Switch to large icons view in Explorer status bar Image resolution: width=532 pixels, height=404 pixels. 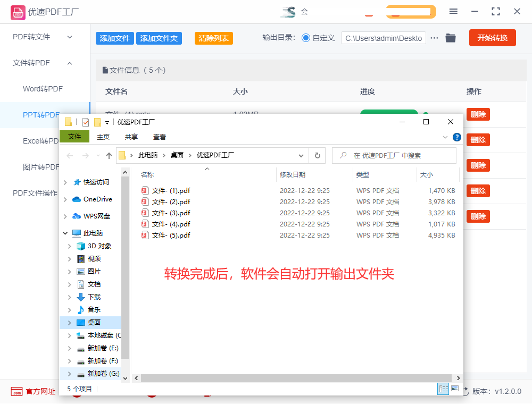pos(455,389)
